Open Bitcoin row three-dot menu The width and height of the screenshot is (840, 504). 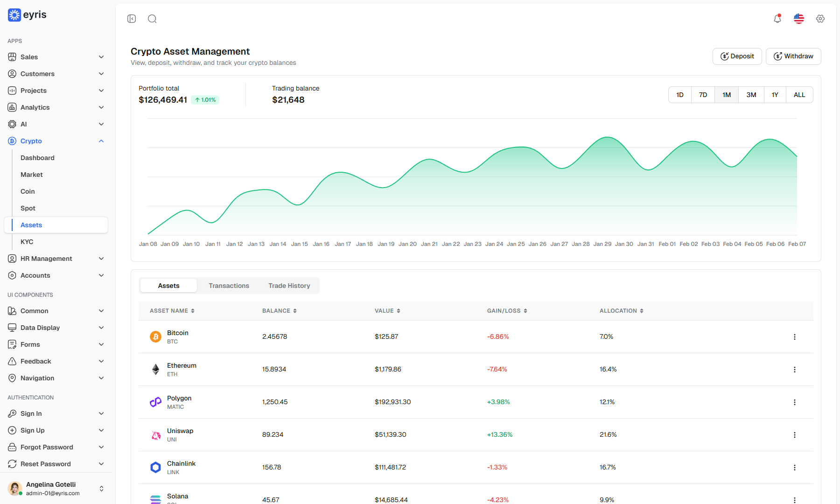(795, 337)
